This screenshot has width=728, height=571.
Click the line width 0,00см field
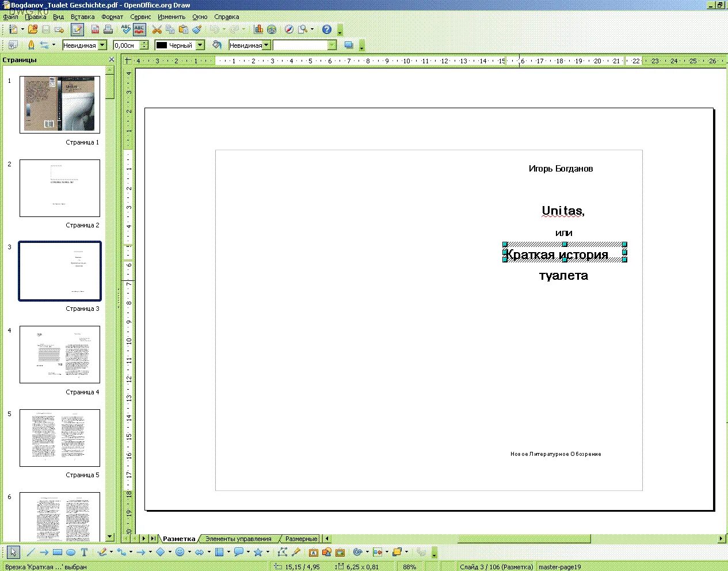(126, 45)
